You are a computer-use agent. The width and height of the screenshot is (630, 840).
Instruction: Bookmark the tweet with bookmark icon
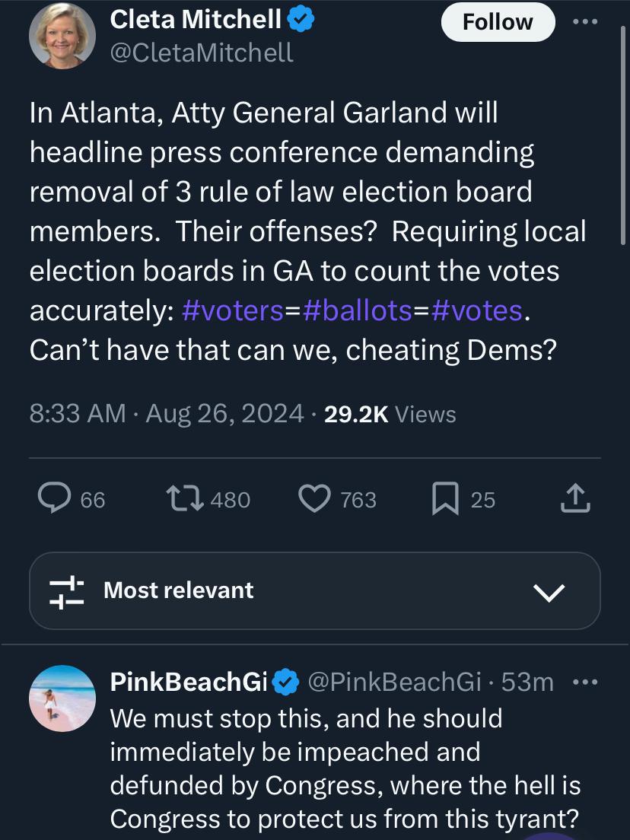click(x=445, y=499)
